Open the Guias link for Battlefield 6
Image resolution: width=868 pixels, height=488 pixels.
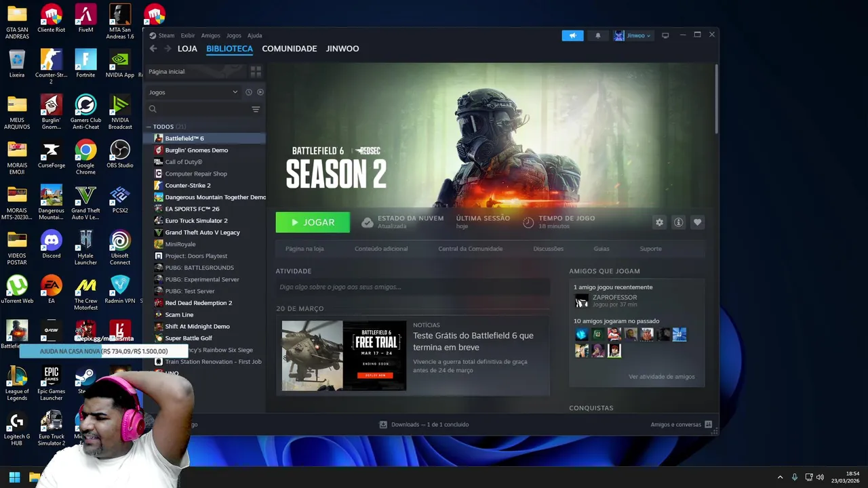click(x=601, y=249)
